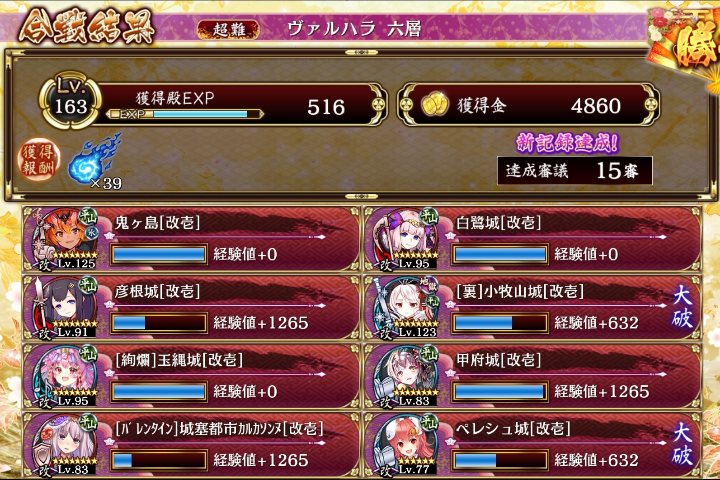
Task: Click the red 獲得報酬 reward stamp
Action: [x=39, y=159]
